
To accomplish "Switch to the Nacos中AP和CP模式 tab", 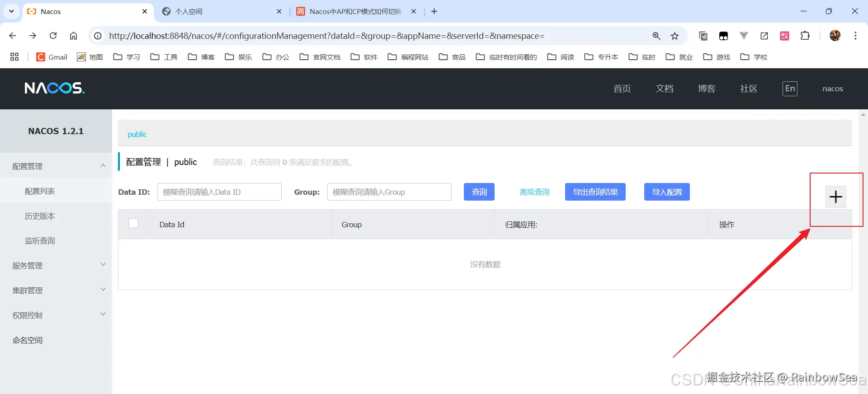I will point(356,11).
